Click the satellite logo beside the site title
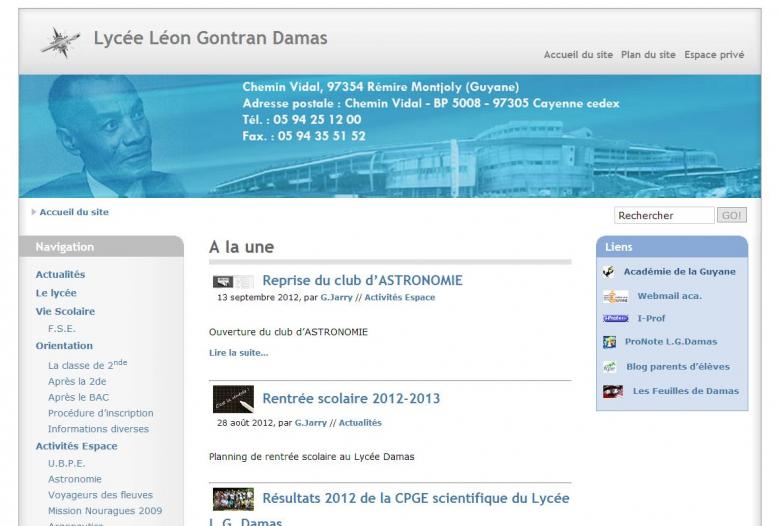 click(x=60, y=42)
